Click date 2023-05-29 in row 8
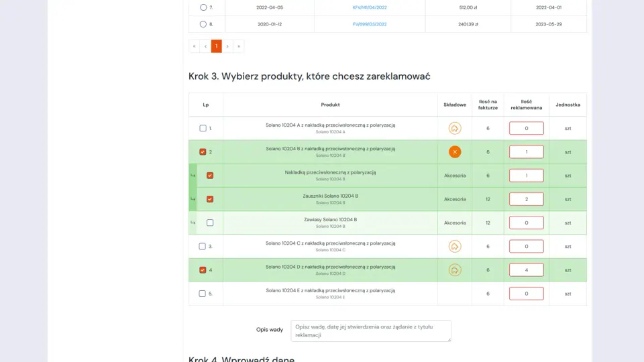This screenshot has width=644, height=362. [x=549, y=24]
